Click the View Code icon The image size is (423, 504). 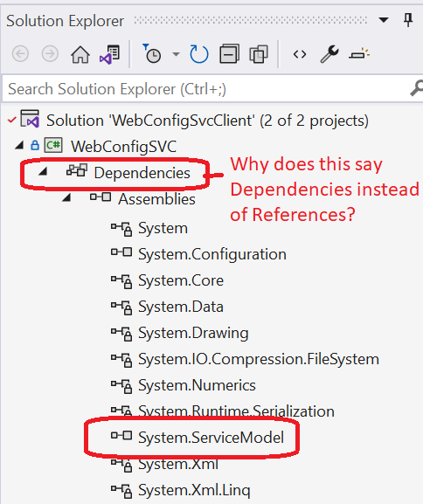(300, 54)
